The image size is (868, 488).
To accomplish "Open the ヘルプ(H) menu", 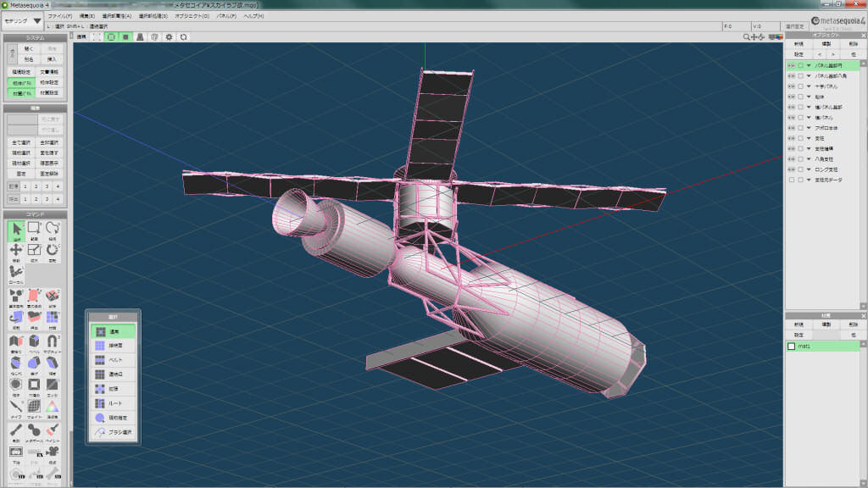I will 253,16.
